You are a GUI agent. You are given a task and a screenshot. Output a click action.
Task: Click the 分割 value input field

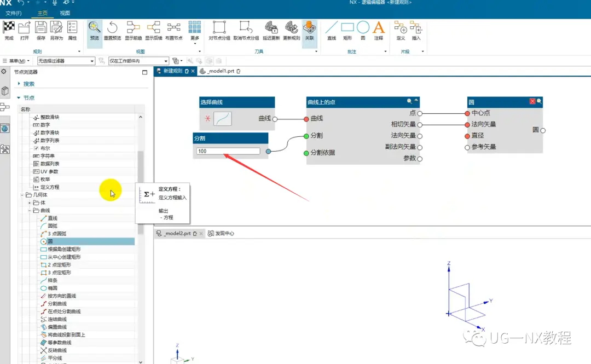tap(228, 151)
